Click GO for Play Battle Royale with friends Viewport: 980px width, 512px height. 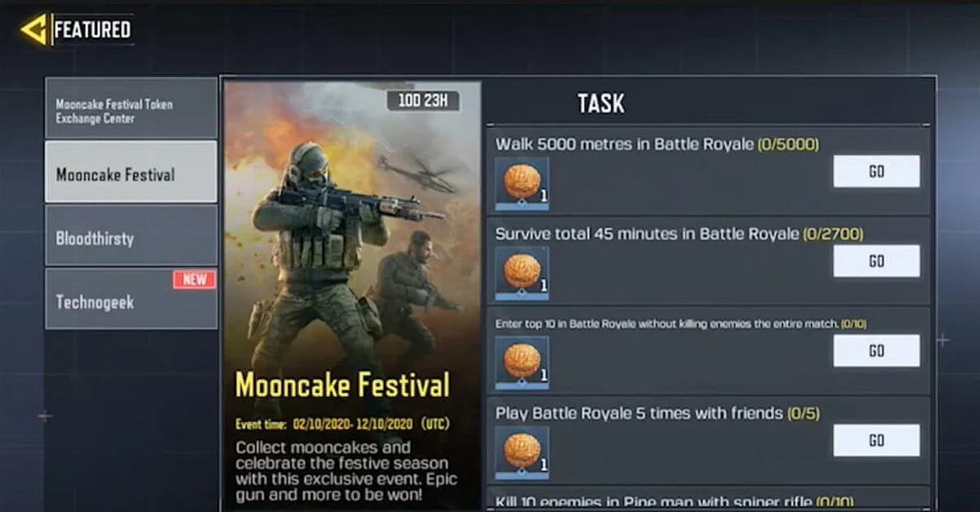pos(876,440)
